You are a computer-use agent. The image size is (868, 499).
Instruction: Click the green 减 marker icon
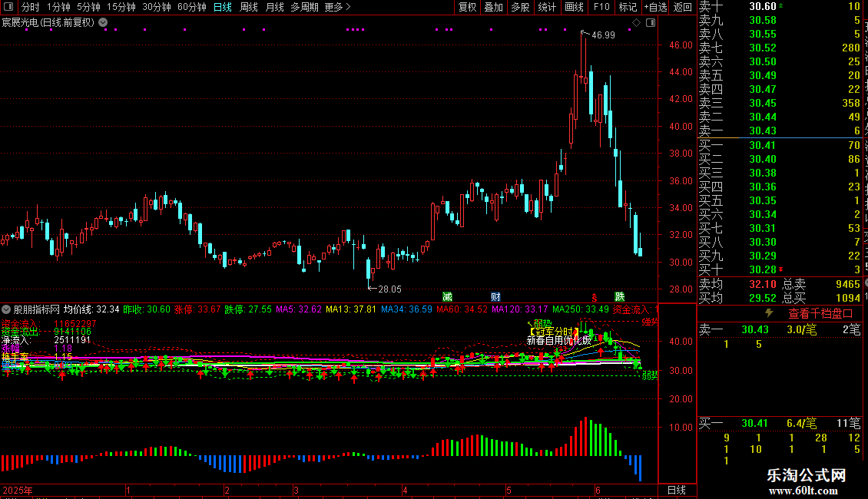pos(447,297)
